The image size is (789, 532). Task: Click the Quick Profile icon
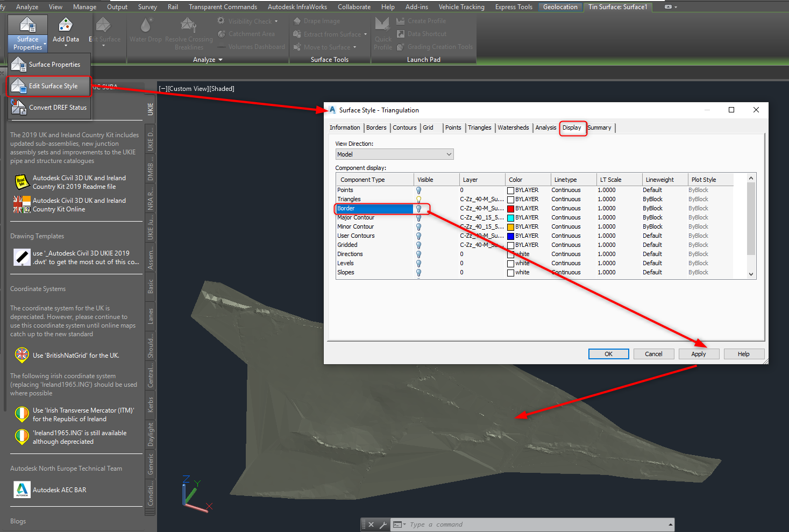pos(382,25)
